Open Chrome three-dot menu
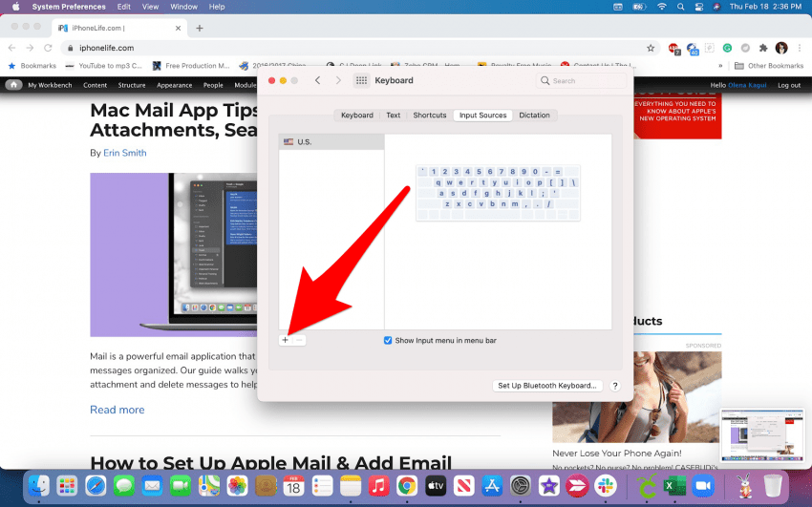 (800, 48)
